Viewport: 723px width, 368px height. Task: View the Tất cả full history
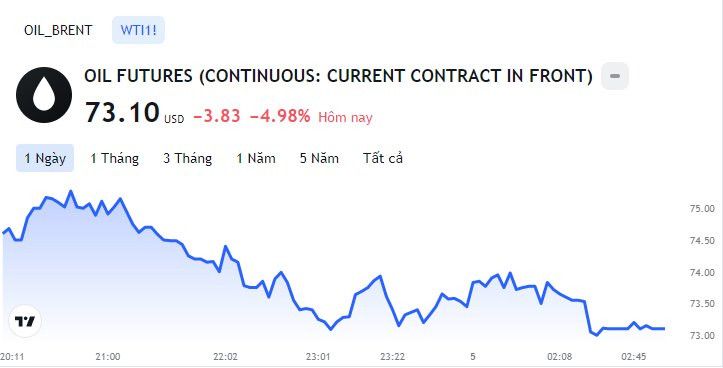383,158
